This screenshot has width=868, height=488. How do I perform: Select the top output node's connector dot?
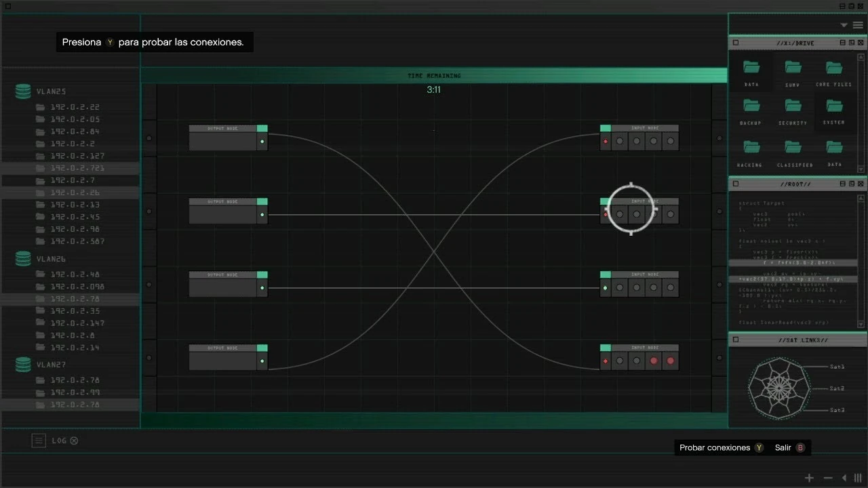(262, 141)
